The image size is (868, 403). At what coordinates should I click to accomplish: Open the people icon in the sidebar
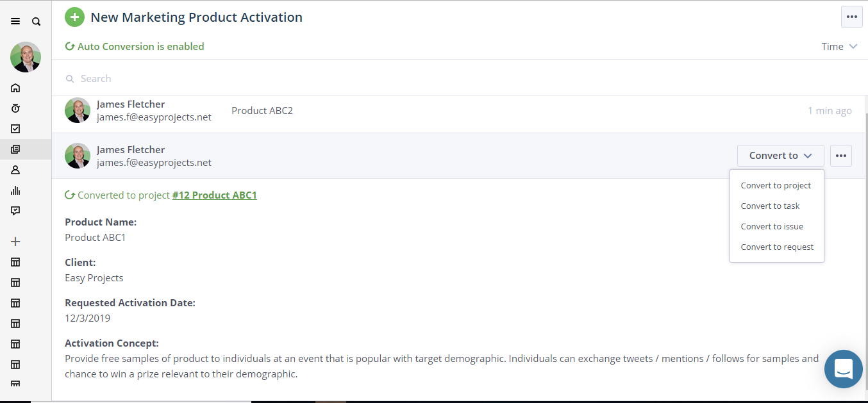(15, 170)
